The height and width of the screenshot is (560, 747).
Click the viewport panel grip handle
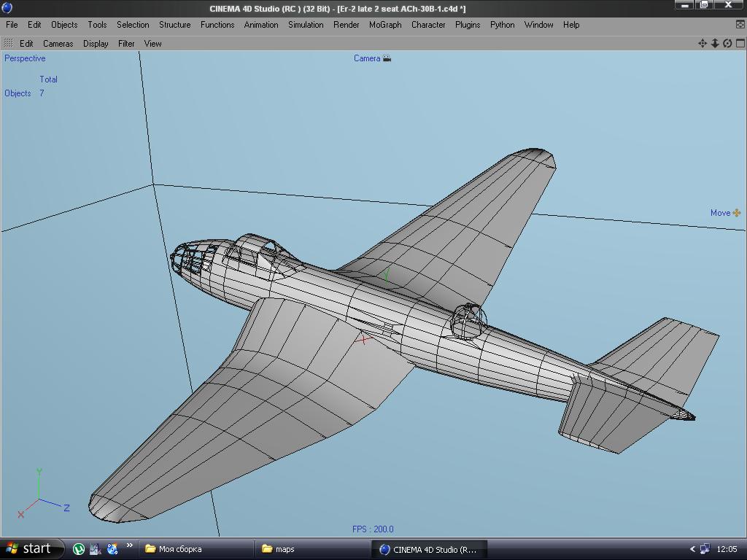coord(9,43)
